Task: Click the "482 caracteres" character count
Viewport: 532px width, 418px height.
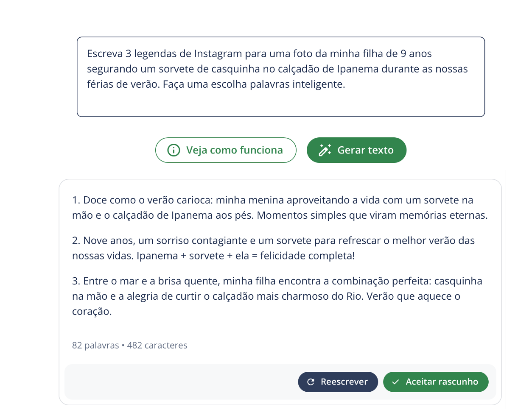Action: (x=157, y=346)
